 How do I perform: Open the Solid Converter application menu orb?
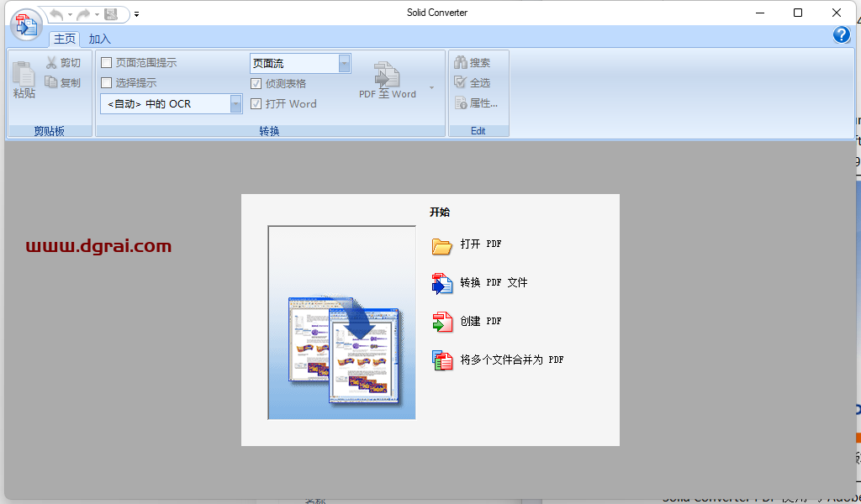pyautogui.click(x=26, y=24)
